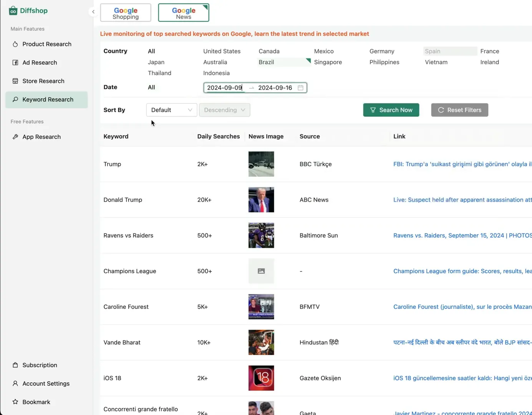The width and height of the screenshot is (532, 415).
Task: Click the Store Research storefront icon
Action: coord(15,81)
